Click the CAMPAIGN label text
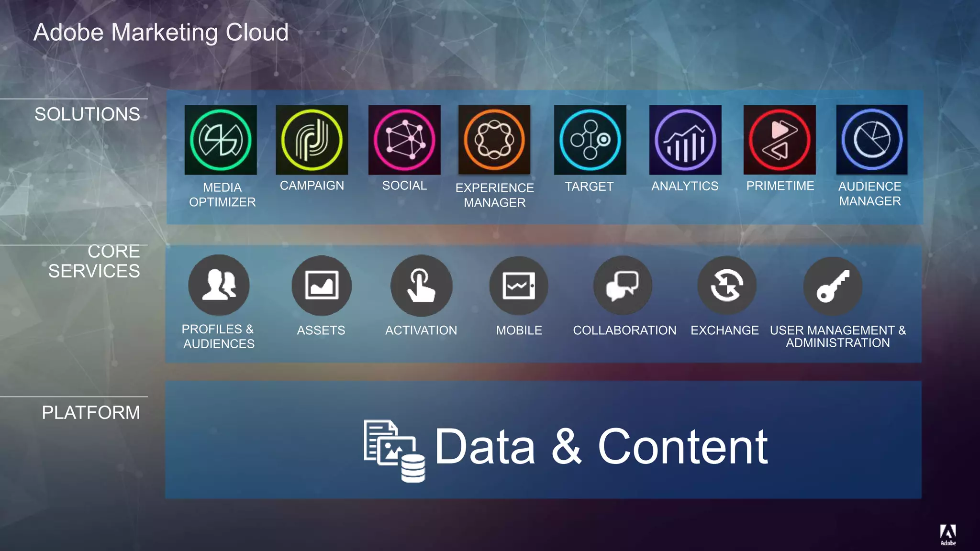This screenshot has width=980, height=551. point(312,186)
